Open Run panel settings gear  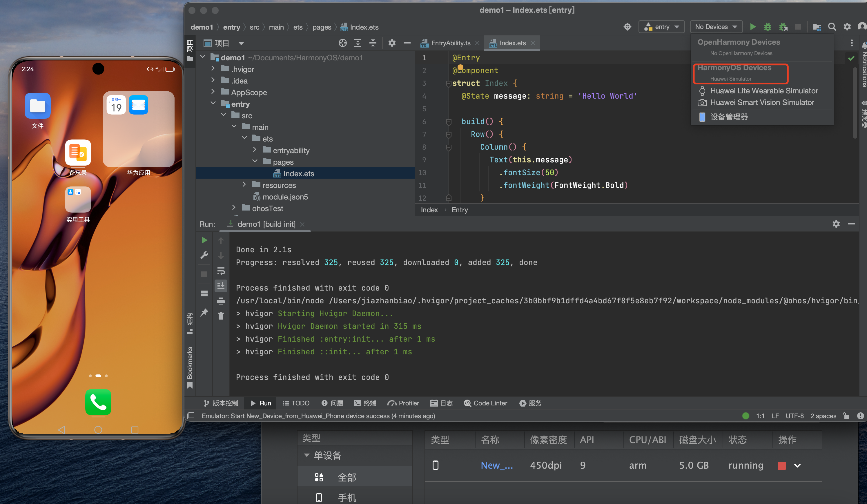click(x=836, y=224)
